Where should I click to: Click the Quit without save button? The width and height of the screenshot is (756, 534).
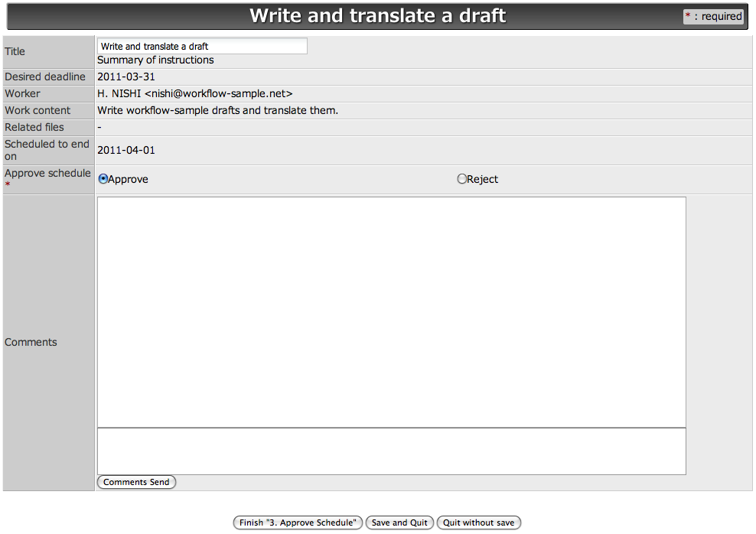[479, 523]
